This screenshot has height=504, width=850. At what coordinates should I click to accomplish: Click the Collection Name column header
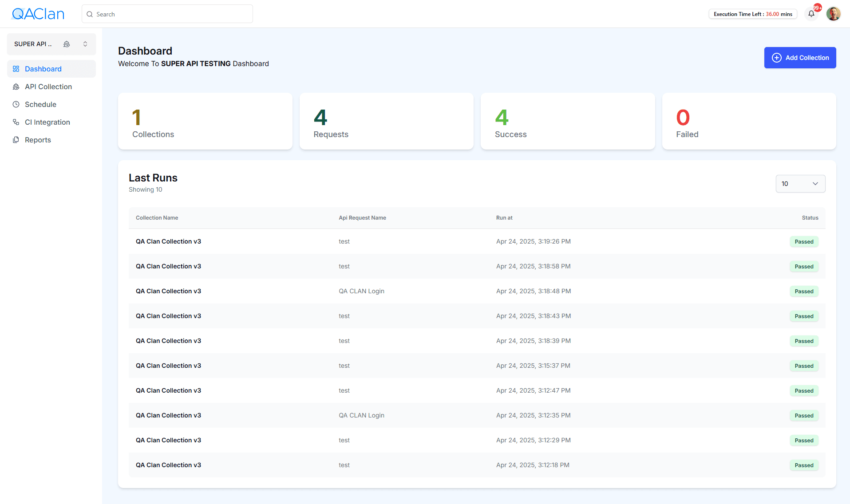pos(157,218)
